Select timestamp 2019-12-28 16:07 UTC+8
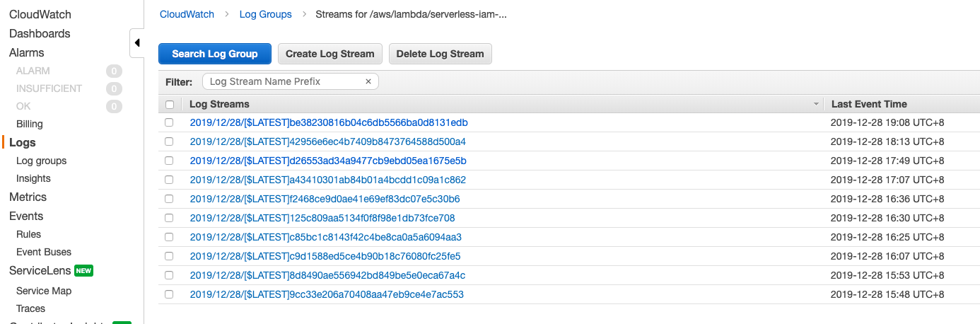The width and height of the screenshot is (980, 324). pos(887,256)
